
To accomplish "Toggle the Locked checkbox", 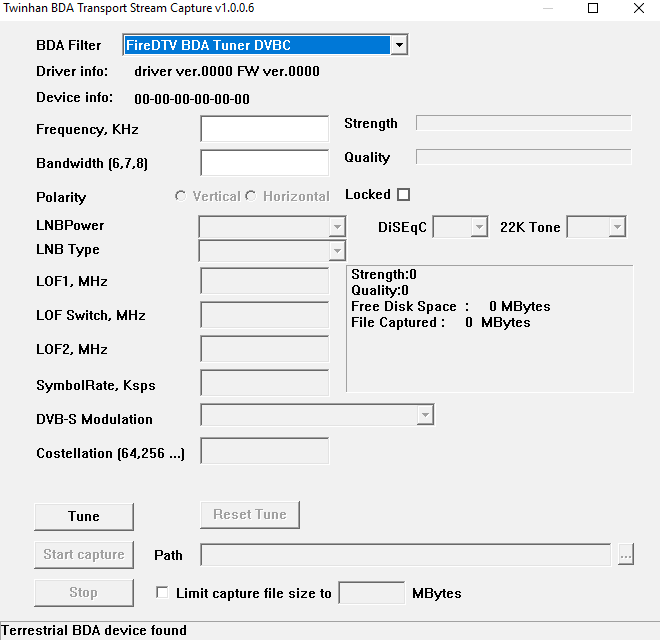I will [x=403, y=194].
